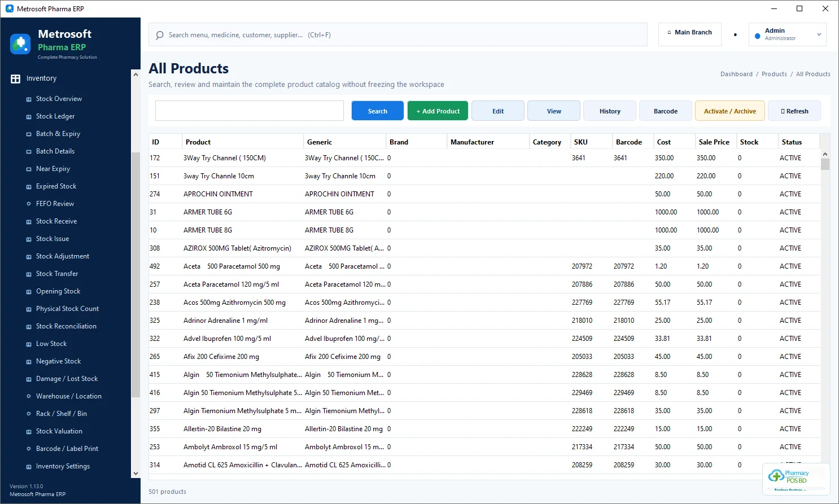Collapse the Inventory menu section
This screenshot has width=839, height=504.
(x=41, y=78)
